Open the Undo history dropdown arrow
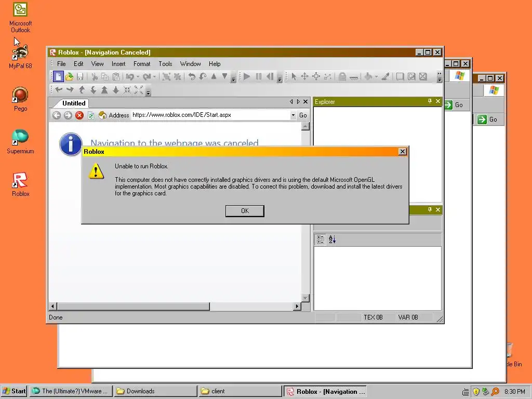 click(138, 77)
